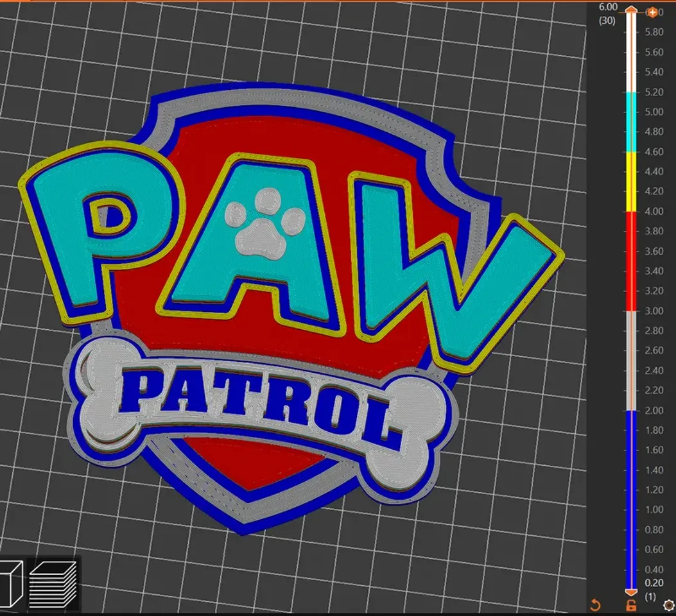The height and width of the screenshot is (616, 676).
Task: Open the layer slider settings cog
Action: [668, 604]
